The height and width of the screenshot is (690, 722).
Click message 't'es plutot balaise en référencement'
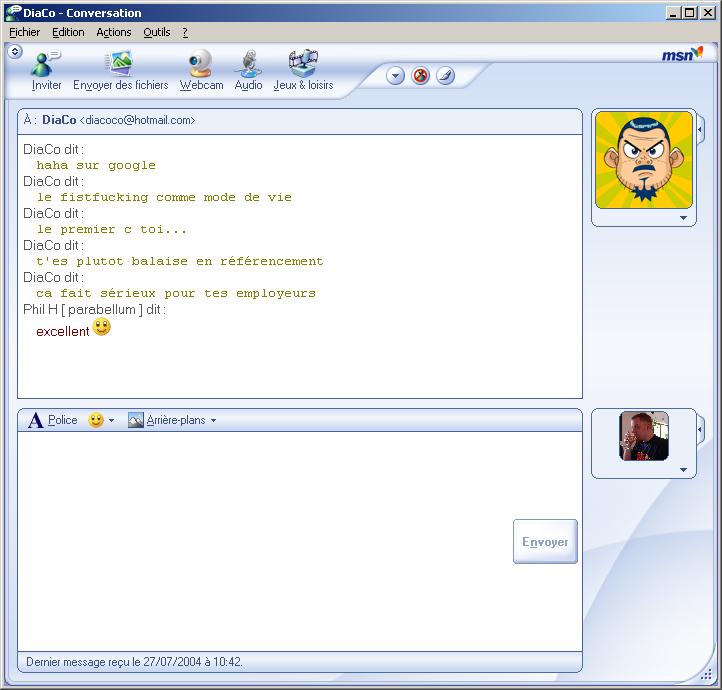coord(180,261)
